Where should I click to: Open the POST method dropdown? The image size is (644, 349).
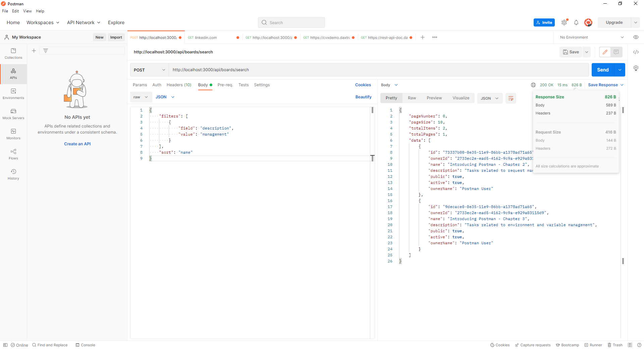point(149,70)
